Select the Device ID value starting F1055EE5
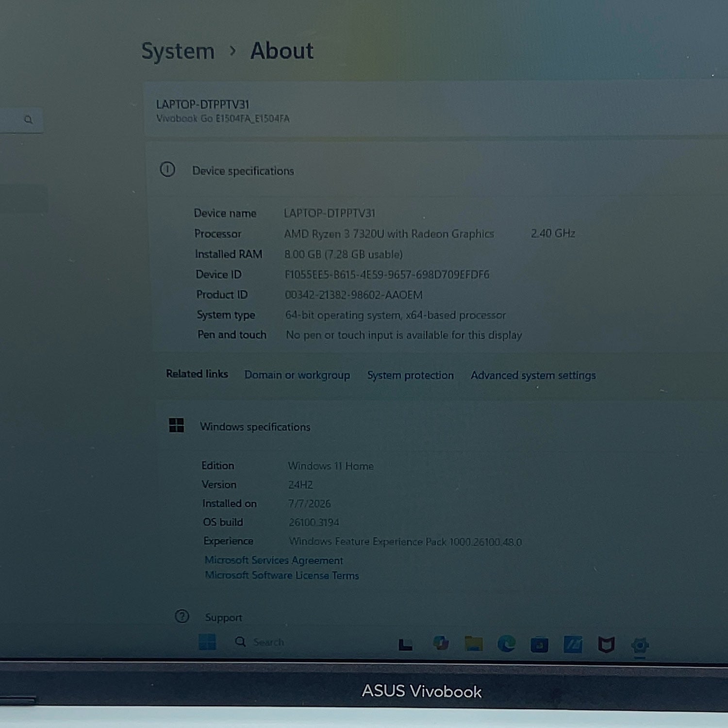Screen dimensions: 728x728 click(387, 275)
